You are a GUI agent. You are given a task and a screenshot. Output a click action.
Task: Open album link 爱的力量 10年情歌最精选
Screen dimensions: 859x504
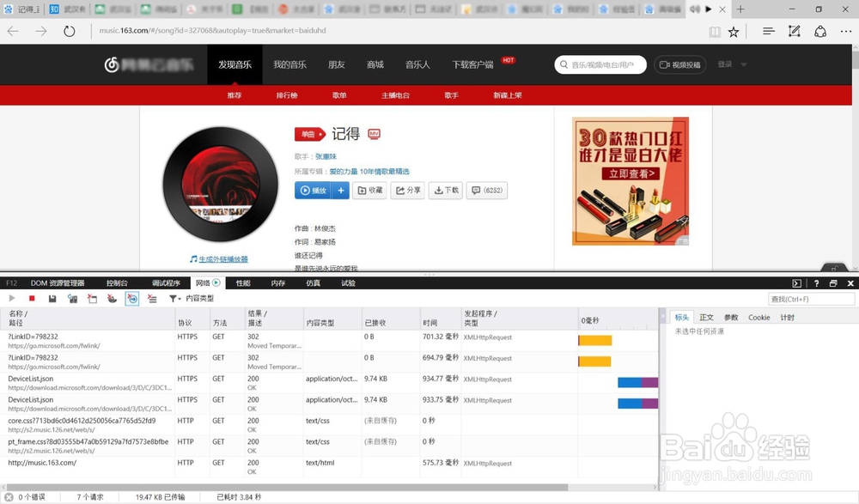point(369,172)
